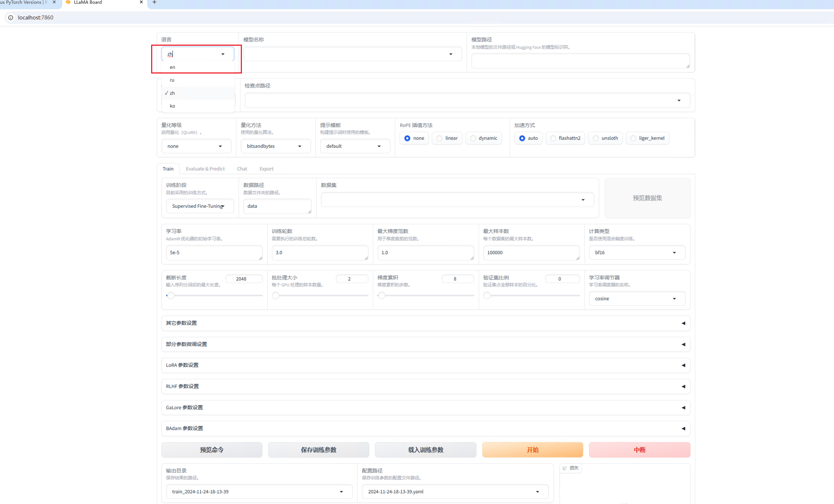Click the 预览命令 button
The height and width of the screenshot is (504, 834).
tap(212, 450)
